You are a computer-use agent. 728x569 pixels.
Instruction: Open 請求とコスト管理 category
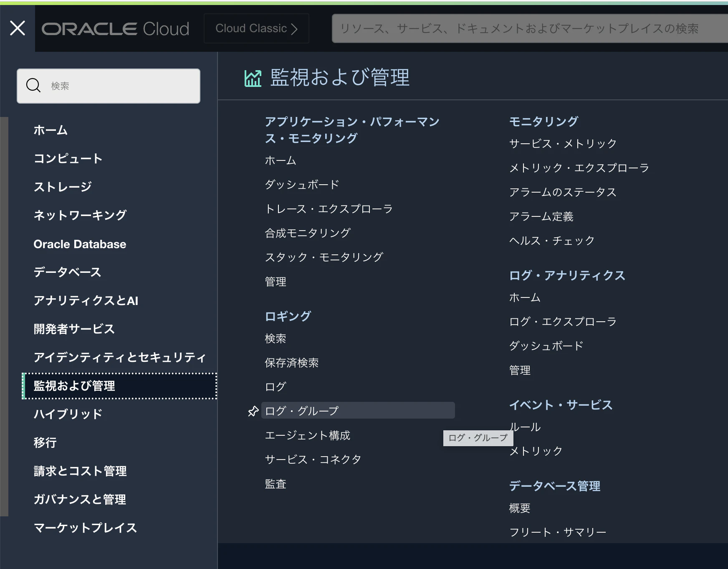tap(80, 471)
